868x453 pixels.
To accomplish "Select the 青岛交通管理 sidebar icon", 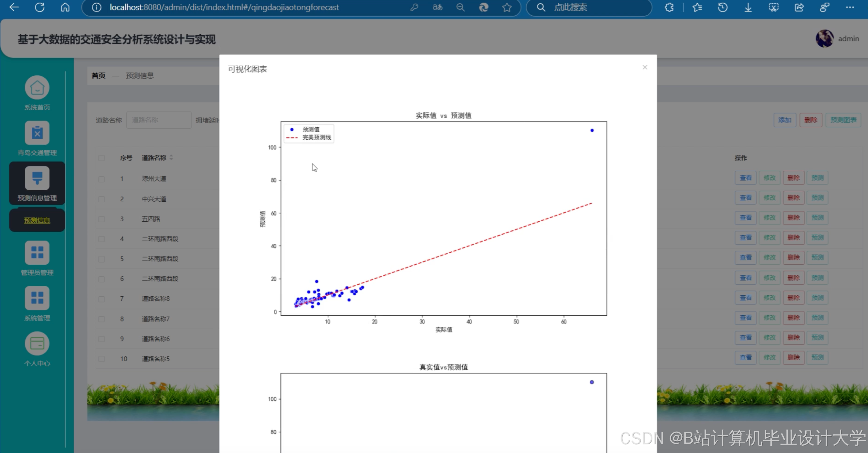I will coord(37,132).
